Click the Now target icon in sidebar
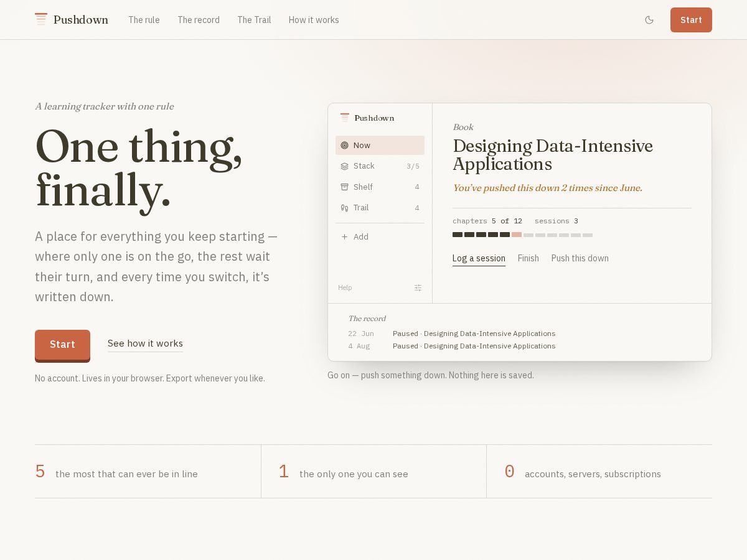Image resolution: width=747 pixels, height=560 pixels. (x=344, y=146)
